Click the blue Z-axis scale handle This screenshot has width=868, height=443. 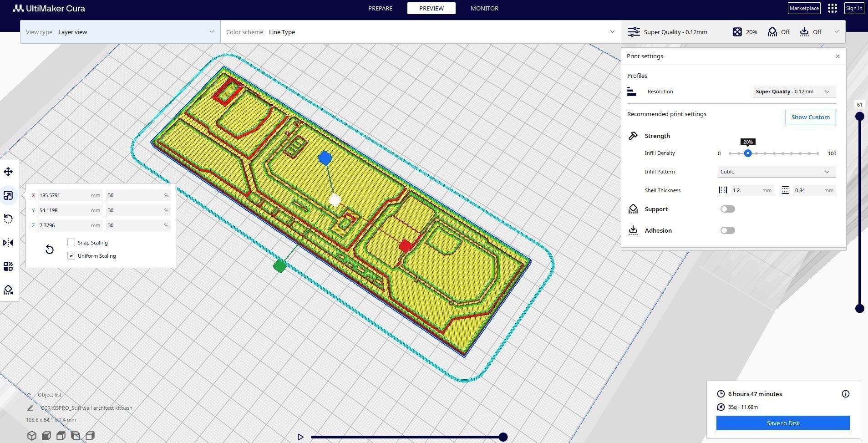(x=325, y=158)
